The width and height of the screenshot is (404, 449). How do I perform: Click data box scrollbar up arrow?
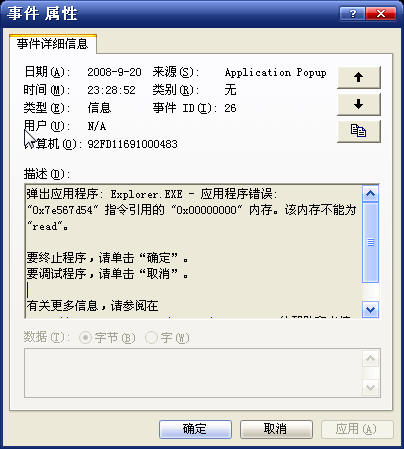point(371,359)
